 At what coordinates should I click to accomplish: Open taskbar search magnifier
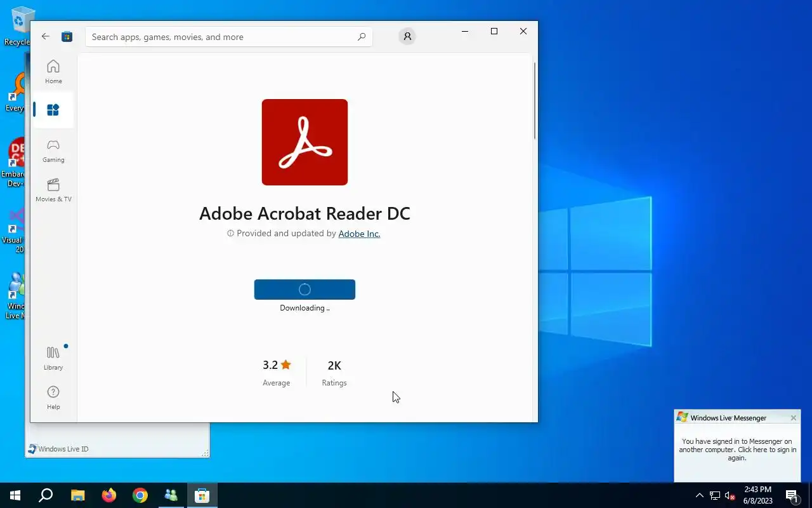tap(46, 495)
